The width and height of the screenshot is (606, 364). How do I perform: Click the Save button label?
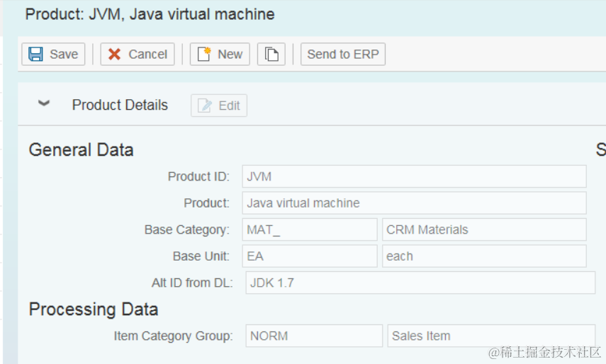click(64, 55)
